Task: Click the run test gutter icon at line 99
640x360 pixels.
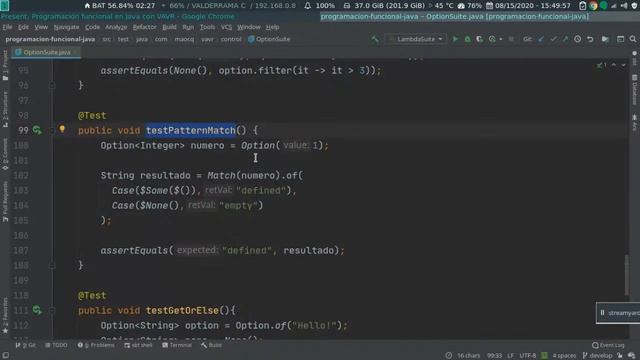Action: [x=37, y=130]
